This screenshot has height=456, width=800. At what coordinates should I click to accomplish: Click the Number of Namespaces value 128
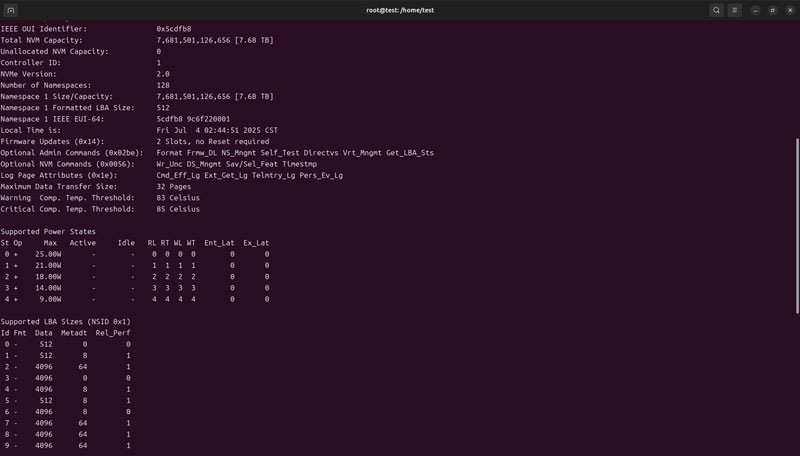[163, 85]
